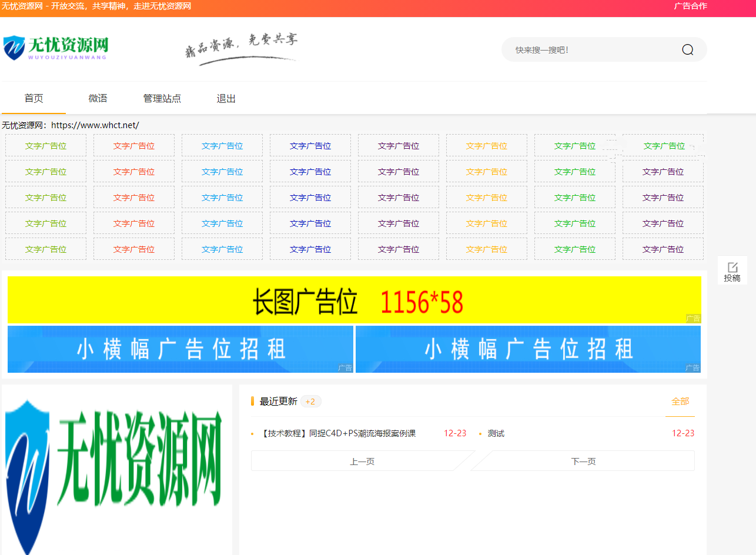This screenshot has height=555, width=756.
Task: Open the 微语 menu item
Action: [x=98, y=99]
